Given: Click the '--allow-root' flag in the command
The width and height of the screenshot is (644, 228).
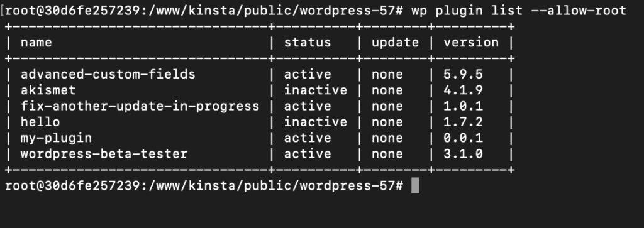Looking at the screenshot, I should [x=579, y=10].
